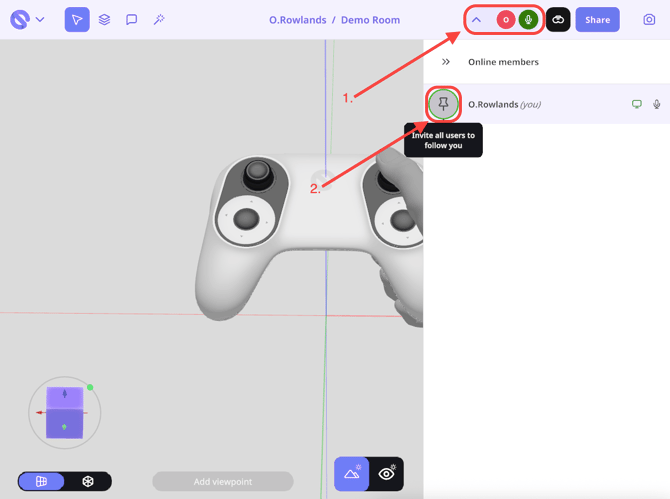This screenshot has height=499, width=670.
Task: Switch to perspective grid view mode
Action: 41,481
